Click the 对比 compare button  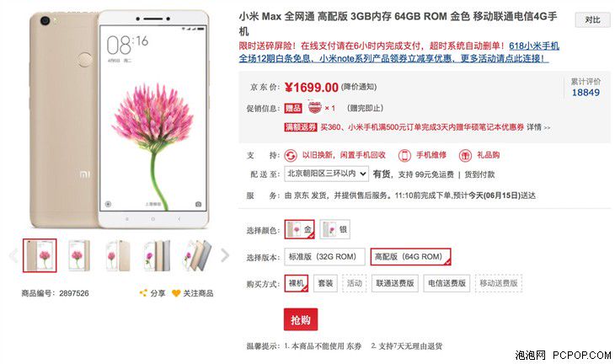click(592, 19)
